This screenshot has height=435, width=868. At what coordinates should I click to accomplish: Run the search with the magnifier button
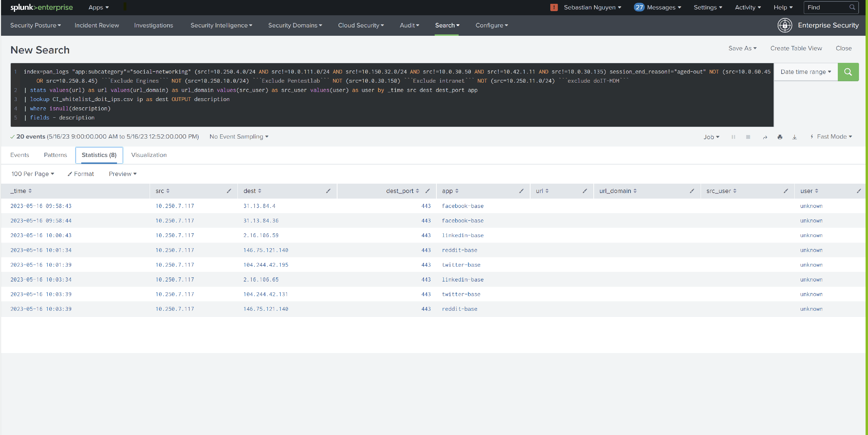tap(848, 72)
